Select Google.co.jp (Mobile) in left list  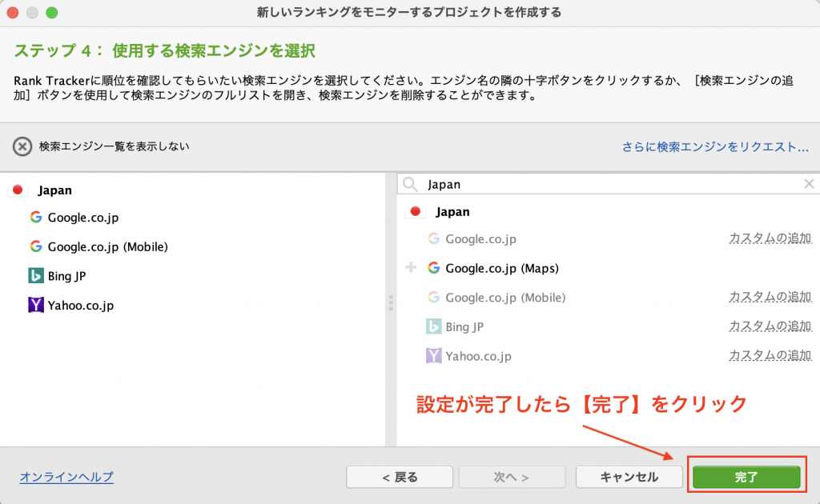(108, 246)
